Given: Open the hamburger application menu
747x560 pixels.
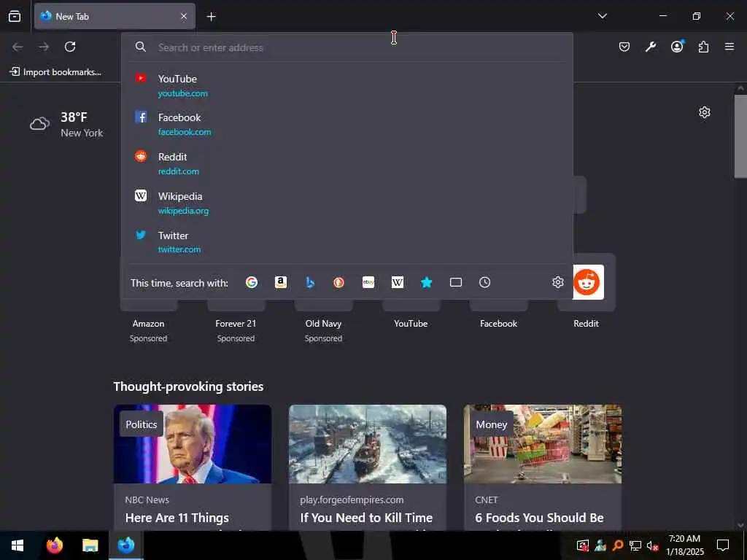Looking at the screenshot, I should (x=729, y=47).
